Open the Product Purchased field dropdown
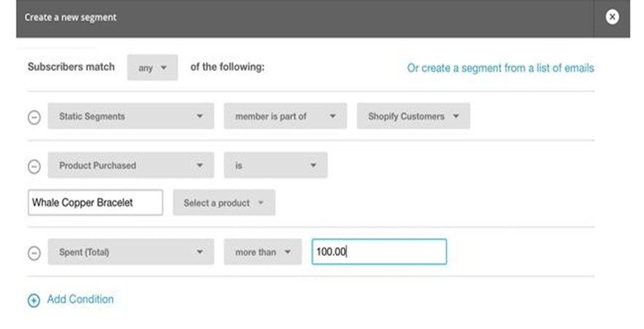This screenshot has height=329, width=644. [130, 166]
